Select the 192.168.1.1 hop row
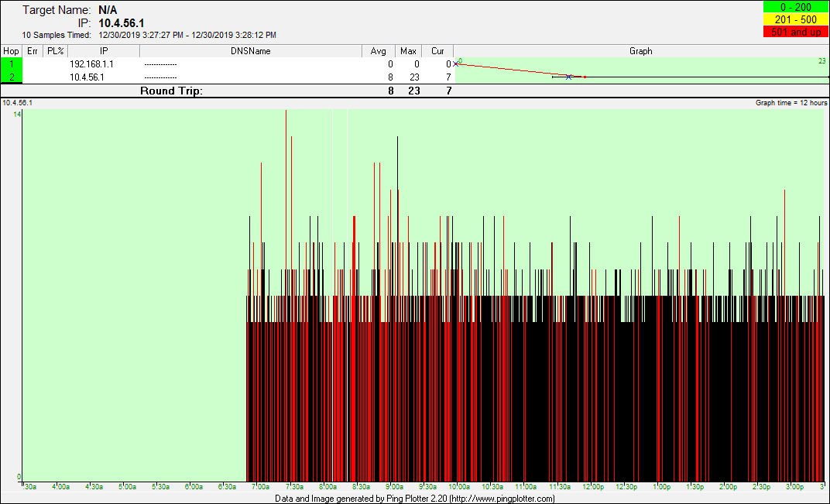This screenshot has width=830, height=504. click(x=91, y=64)
